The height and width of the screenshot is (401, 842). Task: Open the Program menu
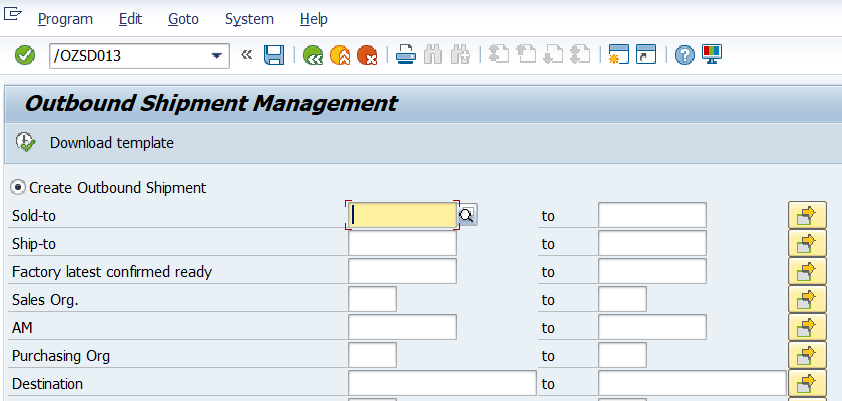click(x=65, y=19)
